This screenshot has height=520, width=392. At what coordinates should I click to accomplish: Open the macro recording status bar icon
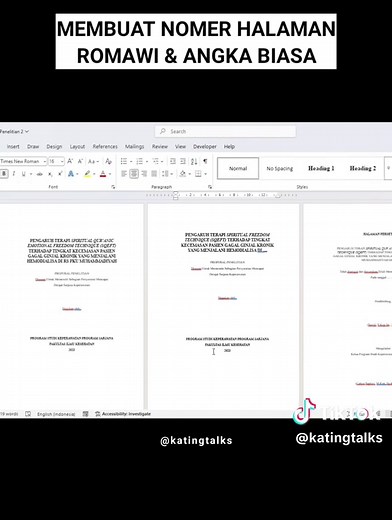click(x=86, y=414)
